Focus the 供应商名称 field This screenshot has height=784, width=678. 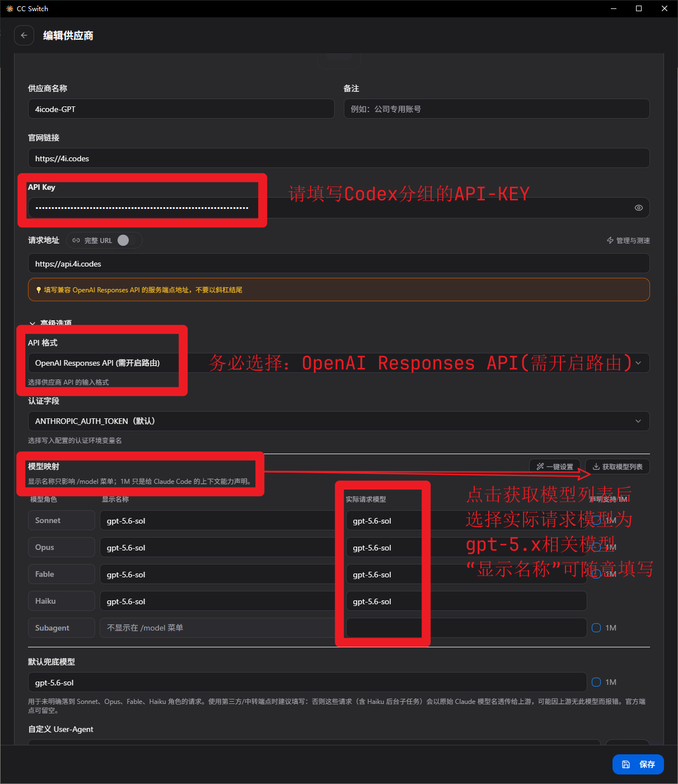click(181, 109)
